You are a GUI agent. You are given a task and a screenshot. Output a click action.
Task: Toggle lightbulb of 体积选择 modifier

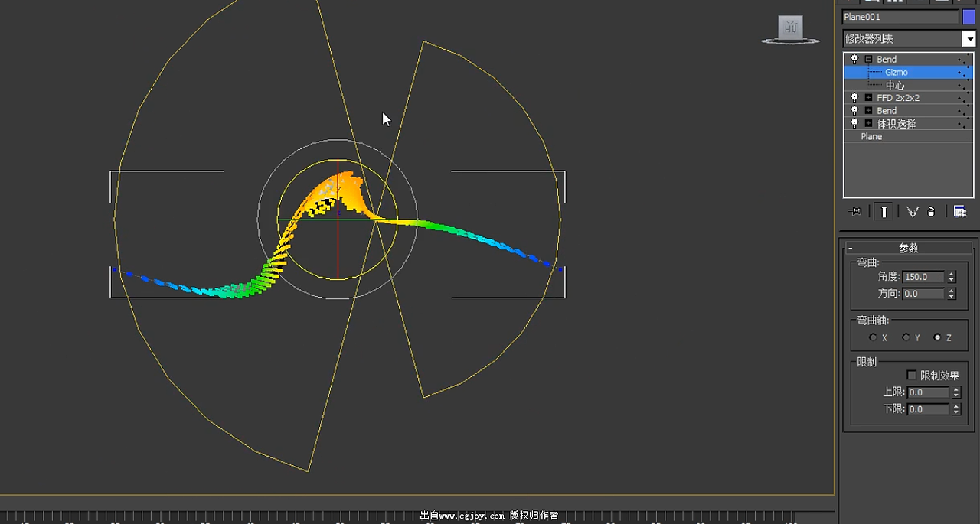(x=854, y=123)
